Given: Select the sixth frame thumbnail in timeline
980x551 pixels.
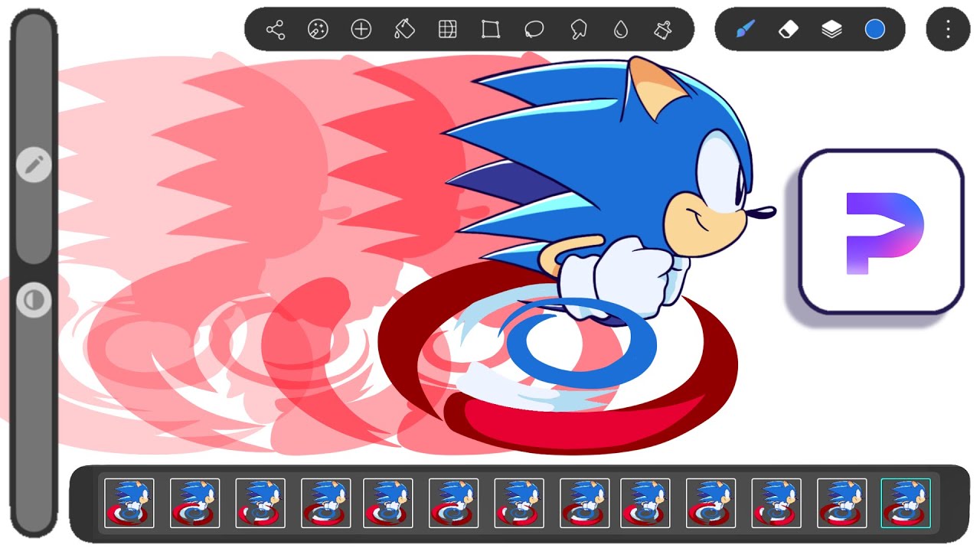Looking at the screenshot, I should point(454,503).
